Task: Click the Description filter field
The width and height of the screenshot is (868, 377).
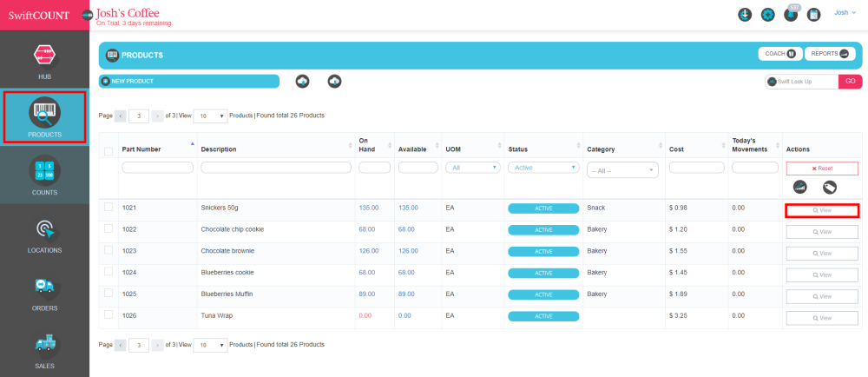Action: 276,167
